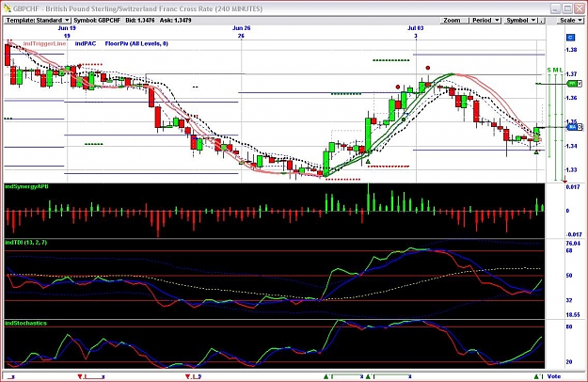Click the Jul 03 date marker
This screenshot has width=588, height=382.
[416, 28]
